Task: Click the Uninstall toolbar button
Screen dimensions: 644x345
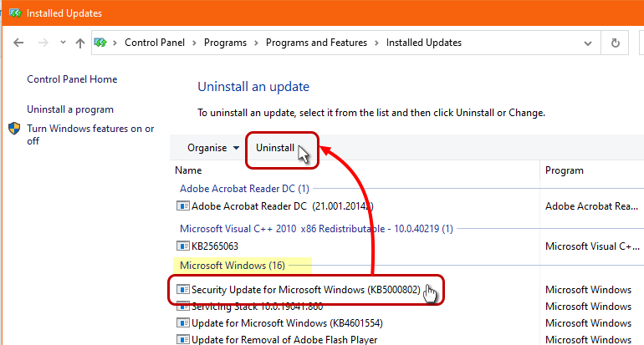Action: click(x=275, y=148)
